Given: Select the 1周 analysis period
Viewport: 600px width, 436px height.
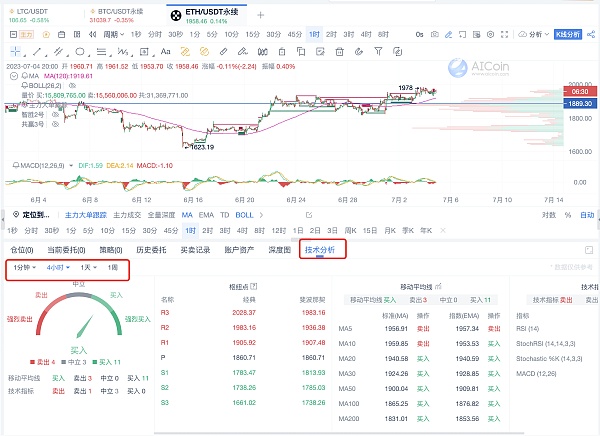Looking at the screenshot, I should point(112,267).
